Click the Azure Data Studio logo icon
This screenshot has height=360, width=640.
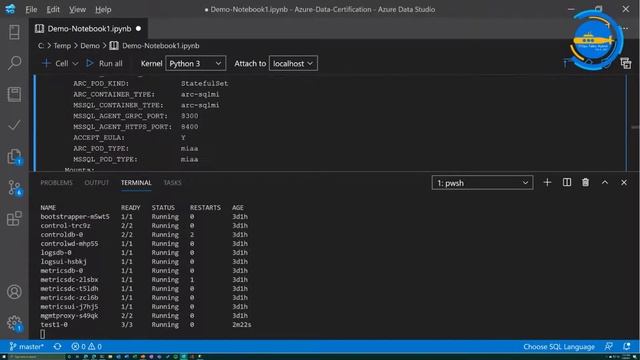(10, 9)
